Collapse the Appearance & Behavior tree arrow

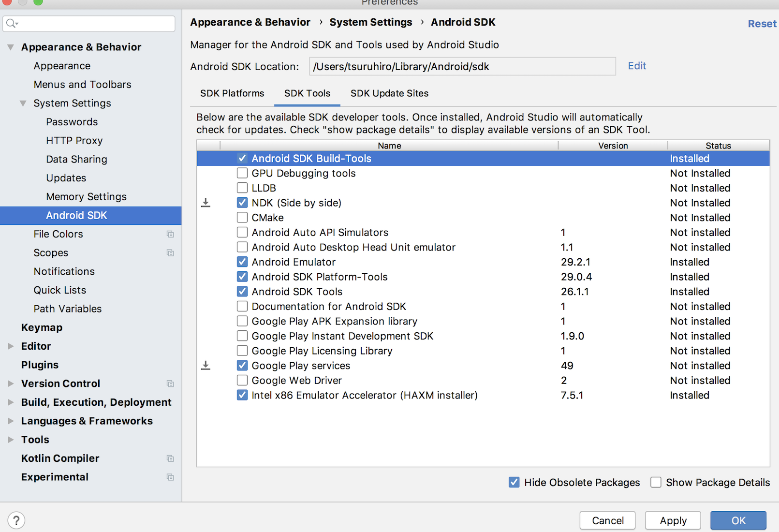pos(11,47)
